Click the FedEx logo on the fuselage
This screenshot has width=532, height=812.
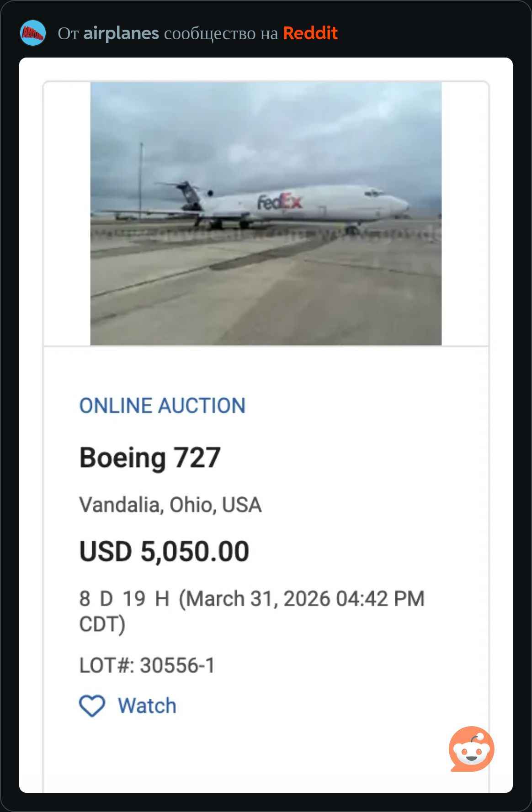[x=279, y=201]
